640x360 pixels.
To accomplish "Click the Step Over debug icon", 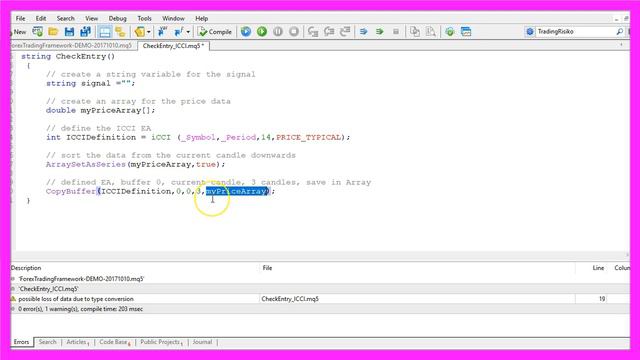I will click(x=329, y=31).
